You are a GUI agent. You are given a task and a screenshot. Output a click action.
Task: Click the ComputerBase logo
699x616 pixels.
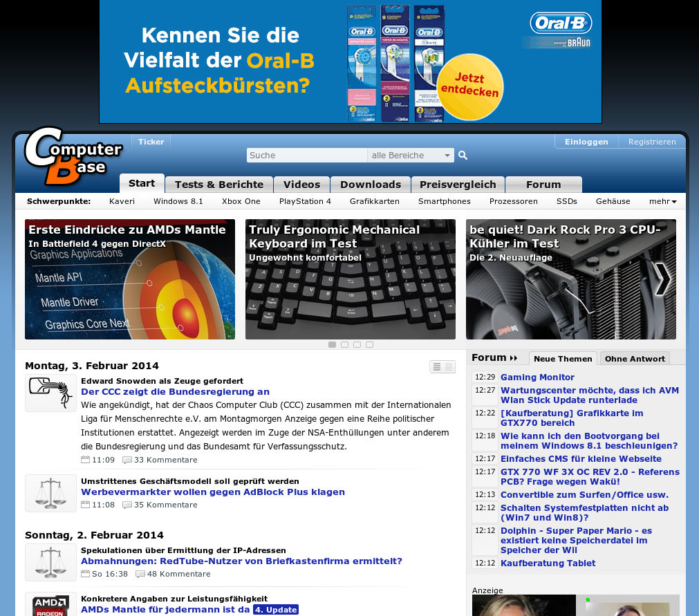click(73, 156)
